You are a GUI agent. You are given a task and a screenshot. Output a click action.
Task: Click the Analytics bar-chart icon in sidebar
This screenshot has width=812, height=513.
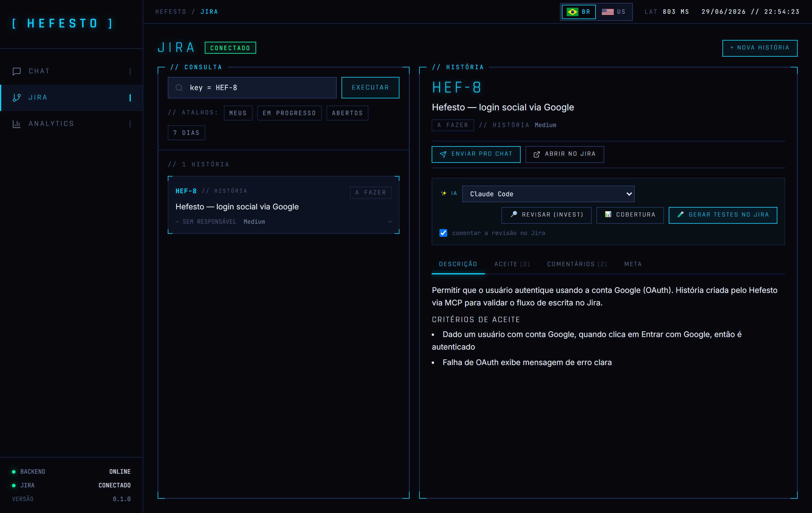16,124
